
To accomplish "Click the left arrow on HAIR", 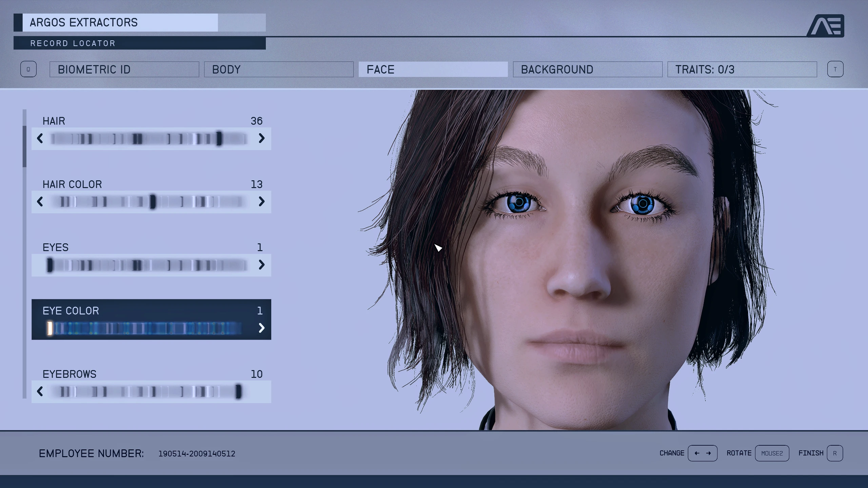I will (x=40, y=138).
